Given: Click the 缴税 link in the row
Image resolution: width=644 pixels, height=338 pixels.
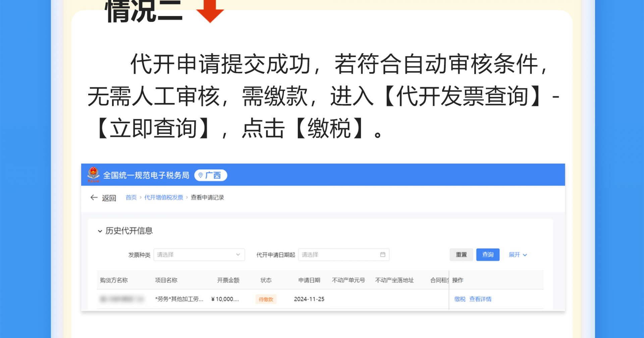Looking at the screenshot, I should click(x=460, y=299).
